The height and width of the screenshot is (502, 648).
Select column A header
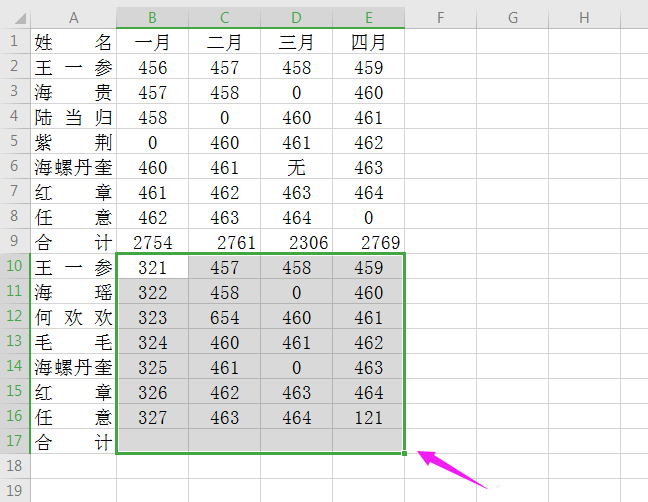74,18
